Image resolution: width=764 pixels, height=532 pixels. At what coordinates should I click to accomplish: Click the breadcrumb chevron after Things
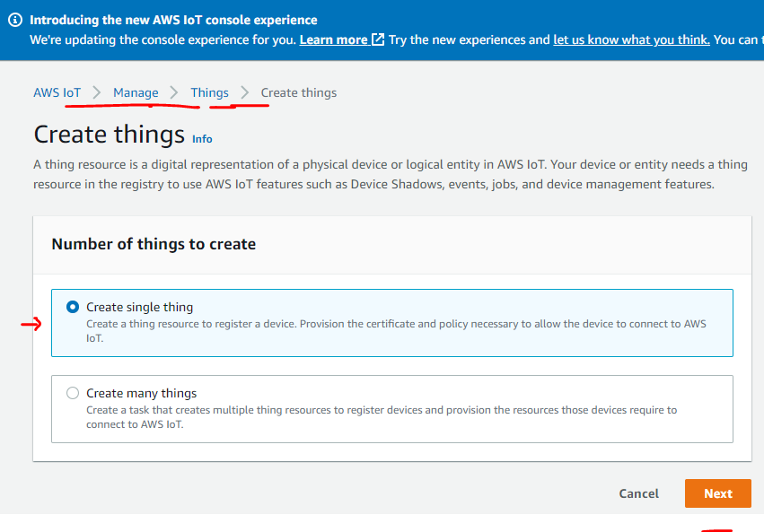[244, 92]
